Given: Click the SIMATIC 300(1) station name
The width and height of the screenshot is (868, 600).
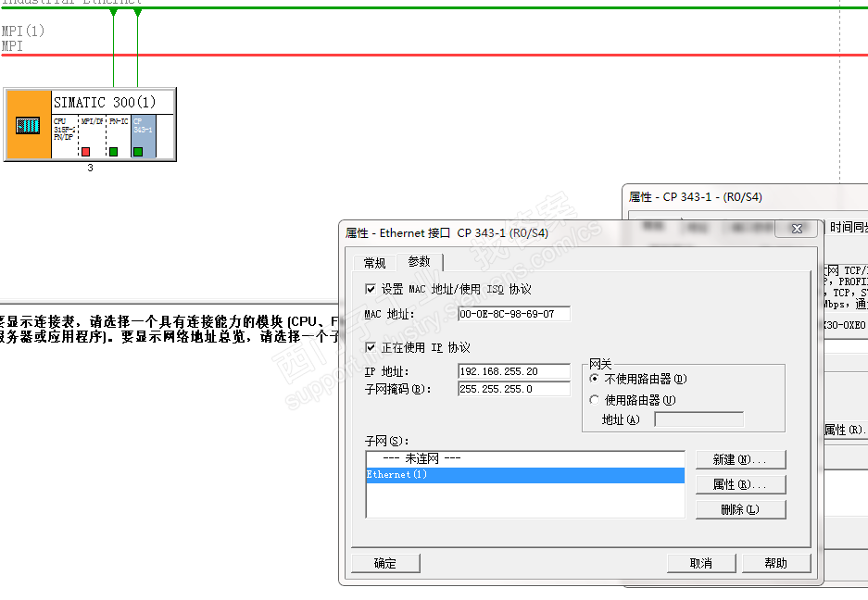Looking at the screenshot, I should [105, 103].
